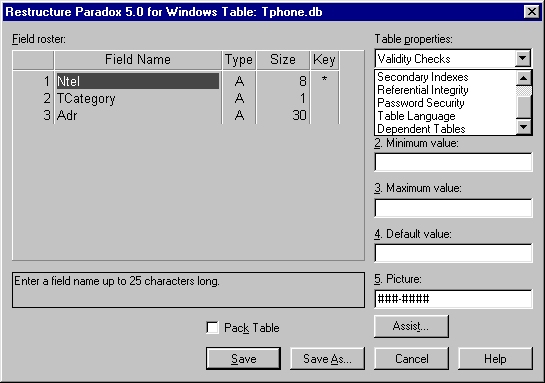The width and height of the screenshot is (545, 383).
Task: Select the Adr field name
Action: click(x=138, y=115)
